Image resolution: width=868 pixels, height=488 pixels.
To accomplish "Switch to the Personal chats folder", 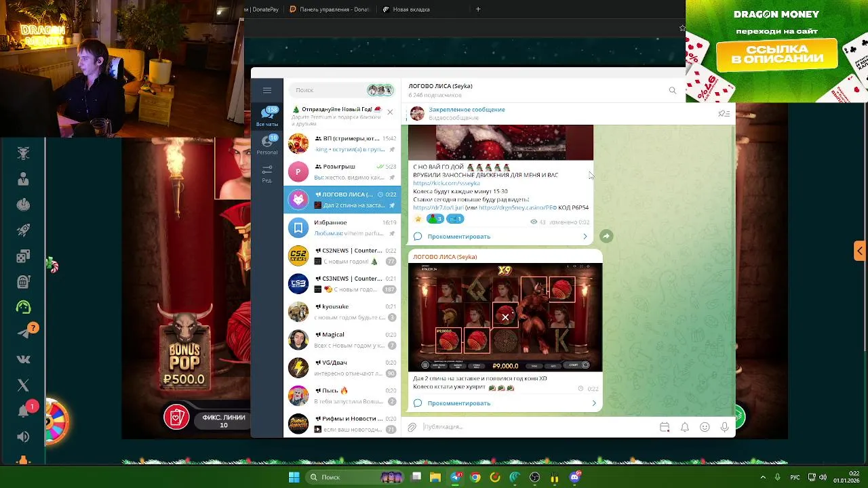I will (x=267, y=144).
